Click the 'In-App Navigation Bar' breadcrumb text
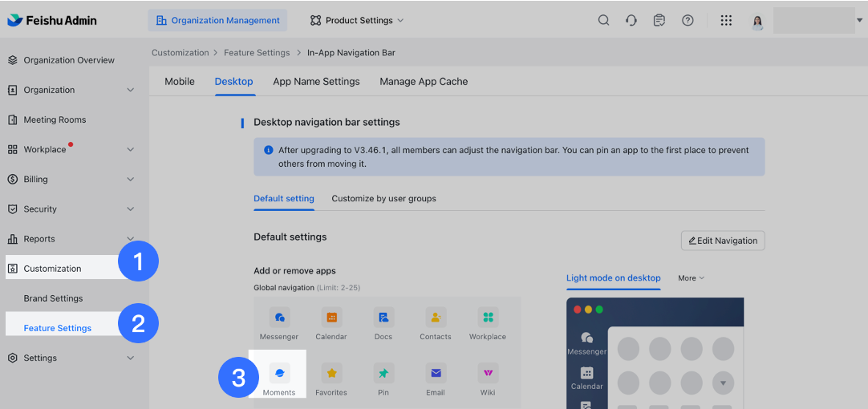 click(351, 53)
